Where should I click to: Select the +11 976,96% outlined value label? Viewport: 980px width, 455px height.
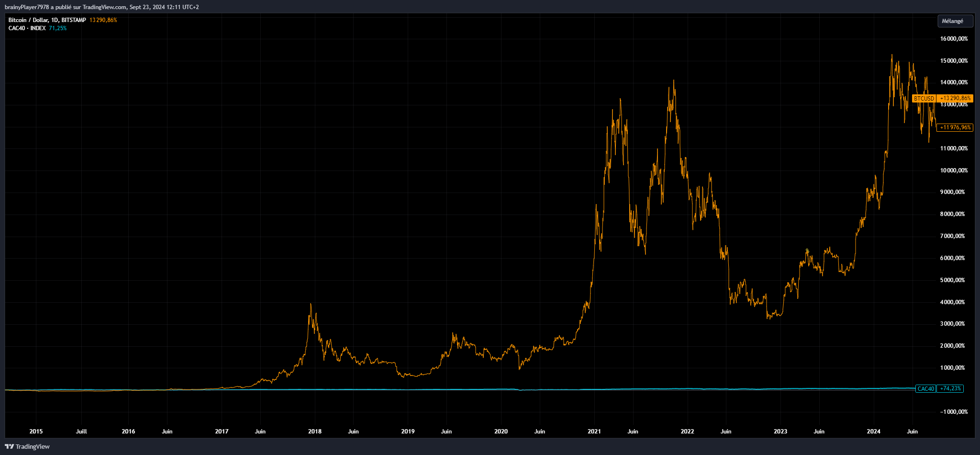(x=955, y=127)
